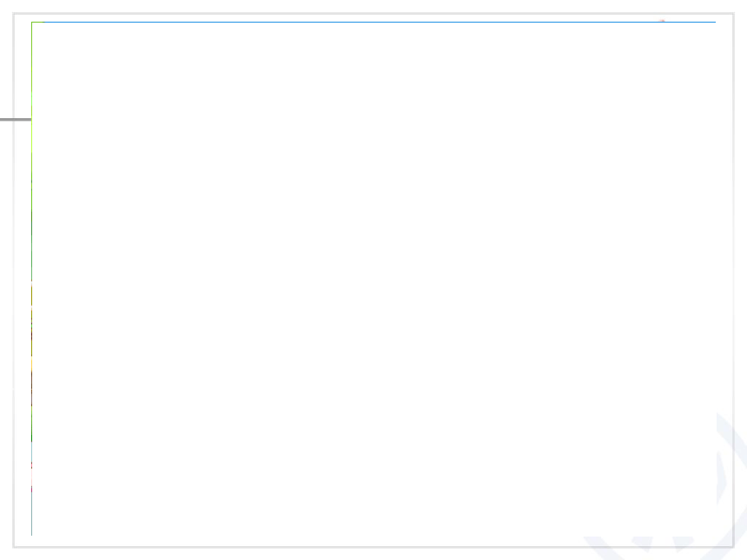Select the outer gray frame's left border
This screenshot has width=747, height=560.
[x=14, y=280]
